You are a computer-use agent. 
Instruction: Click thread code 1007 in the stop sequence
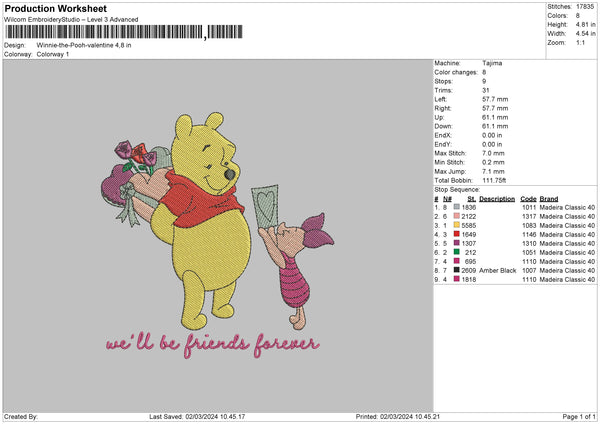click(529, 270)
